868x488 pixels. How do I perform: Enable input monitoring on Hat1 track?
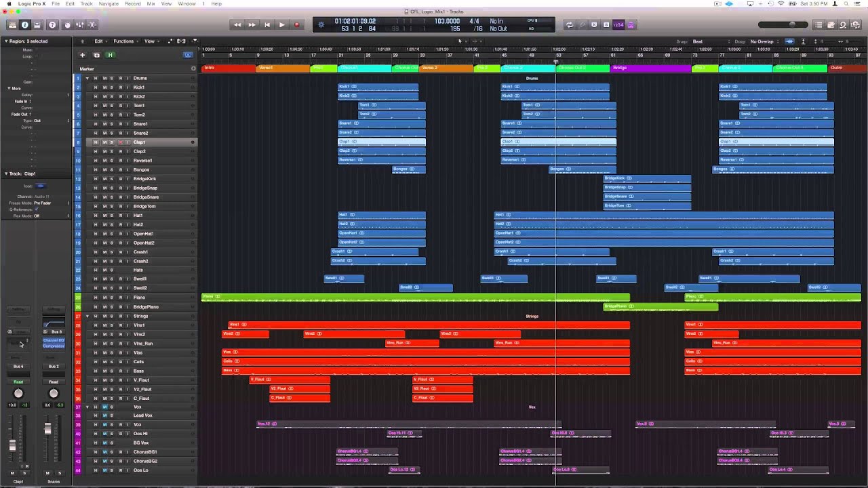[127, 216]
